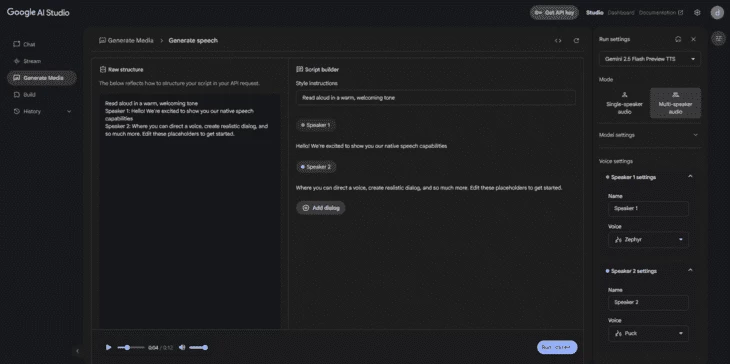Select Single-speaker audio mode

pos(624,103)
